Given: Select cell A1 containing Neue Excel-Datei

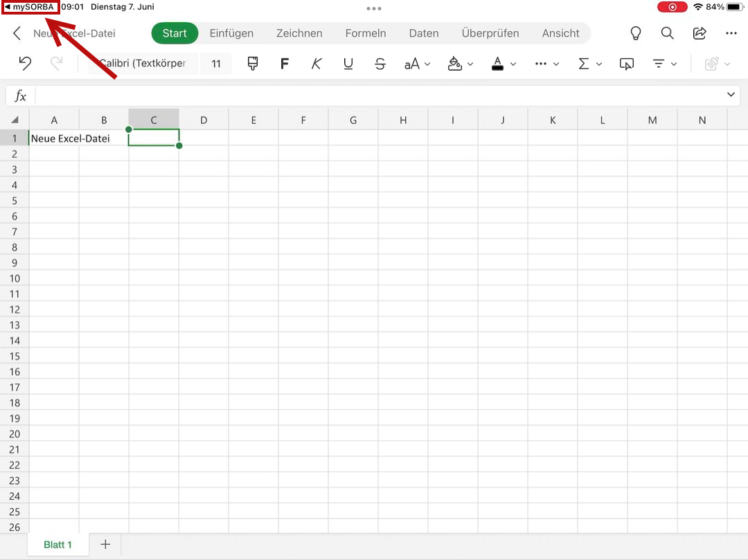Looking at the screenshot, I should (54, 138).
